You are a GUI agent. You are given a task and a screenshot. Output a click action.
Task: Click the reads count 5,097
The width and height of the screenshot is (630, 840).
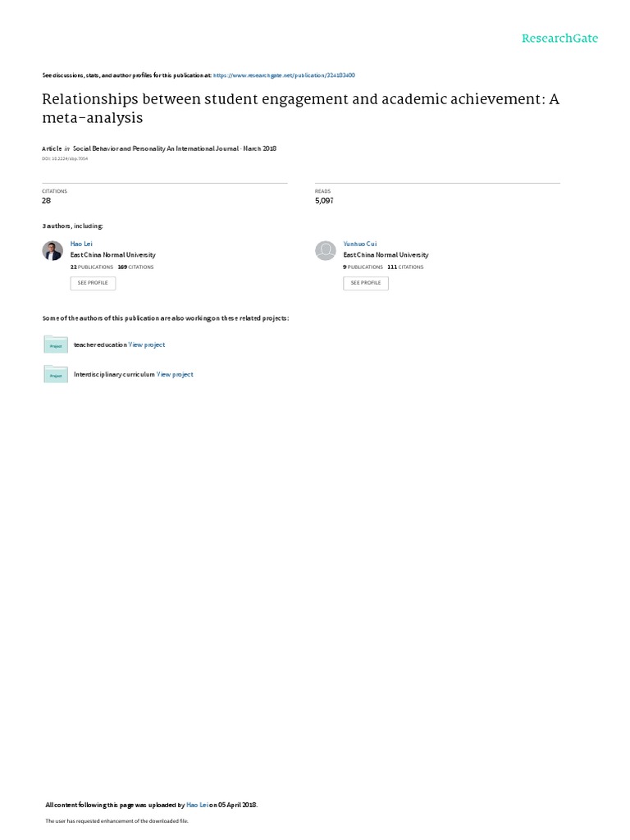coord(324,200)
